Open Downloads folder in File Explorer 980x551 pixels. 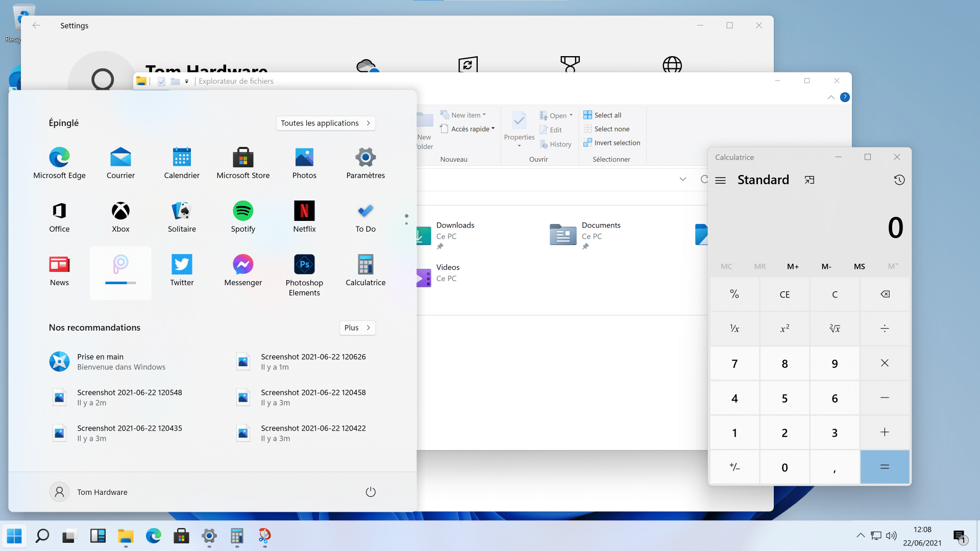445,235
